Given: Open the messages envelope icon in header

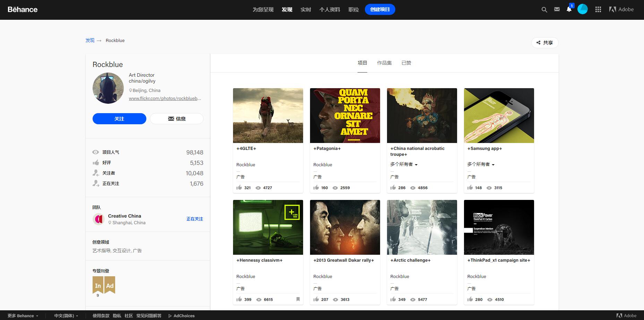Looking at the screenshot, I should click(557, 9).
